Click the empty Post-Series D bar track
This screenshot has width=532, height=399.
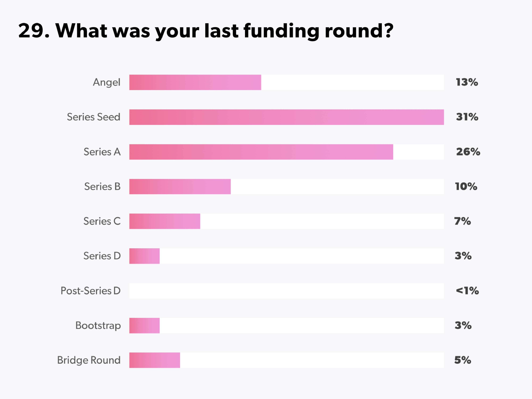286,291
